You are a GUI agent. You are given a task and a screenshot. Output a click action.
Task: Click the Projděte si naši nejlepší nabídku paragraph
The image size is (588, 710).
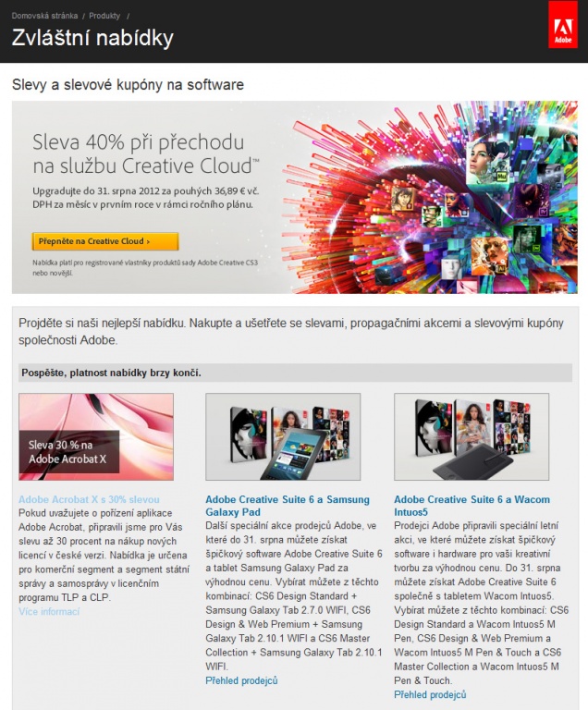(x=291, y=332)
